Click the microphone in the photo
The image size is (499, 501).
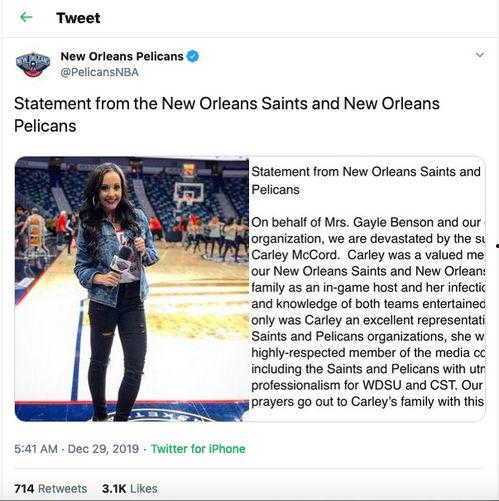(x=120, y=266)
